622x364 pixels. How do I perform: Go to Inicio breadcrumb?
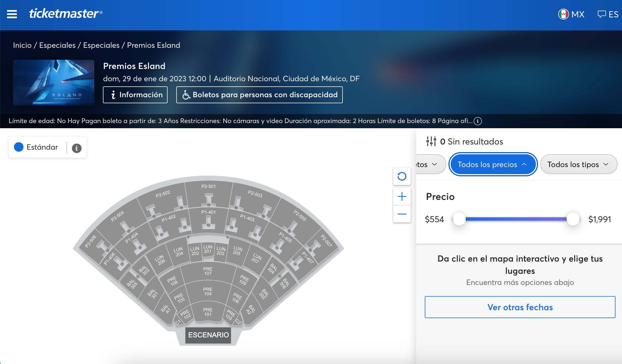click(22, 45)
